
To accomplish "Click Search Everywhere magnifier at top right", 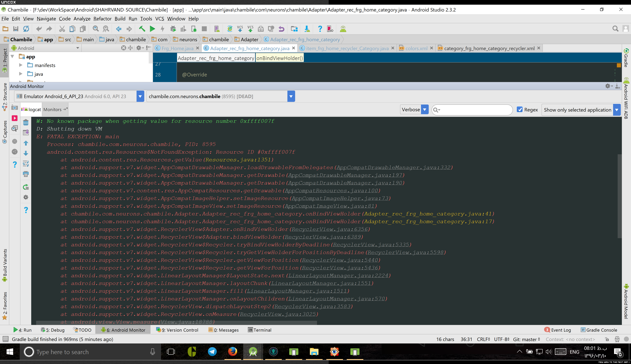I will (x=615, y=29).
